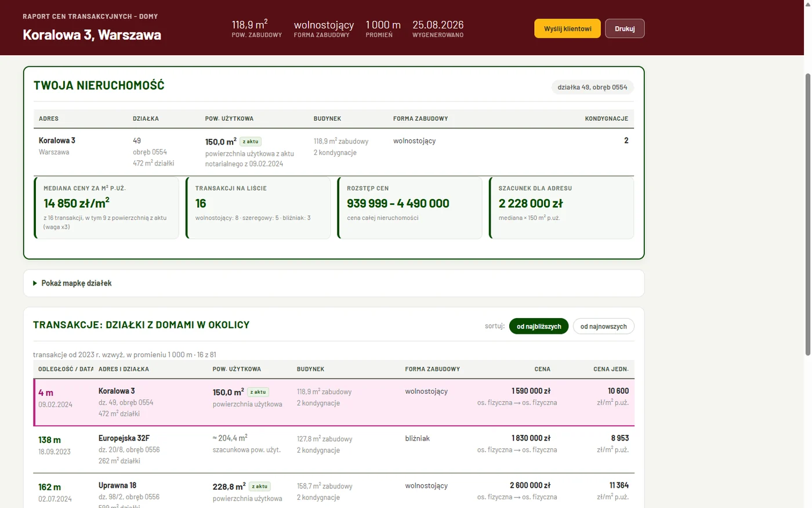Open the "Europejska 32F" transaction address

coord(124,438)
